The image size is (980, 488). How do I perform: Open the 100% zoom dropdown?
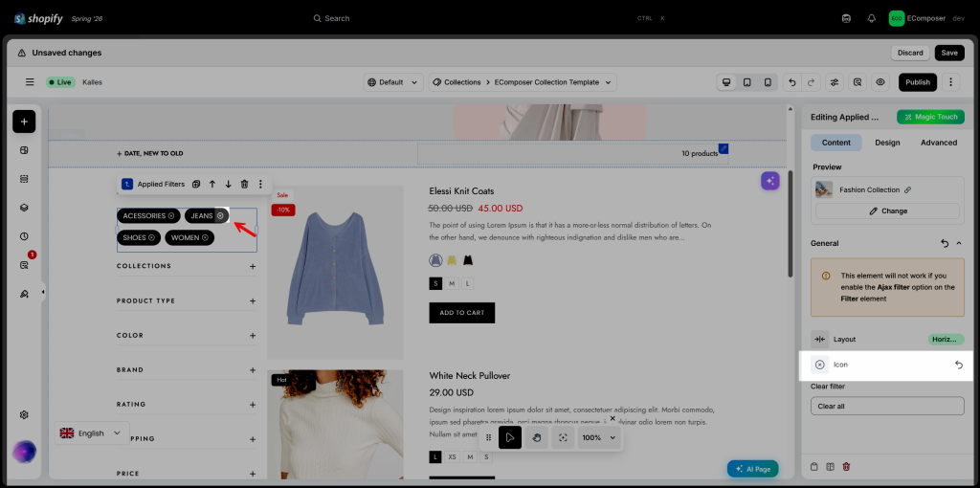599,437
